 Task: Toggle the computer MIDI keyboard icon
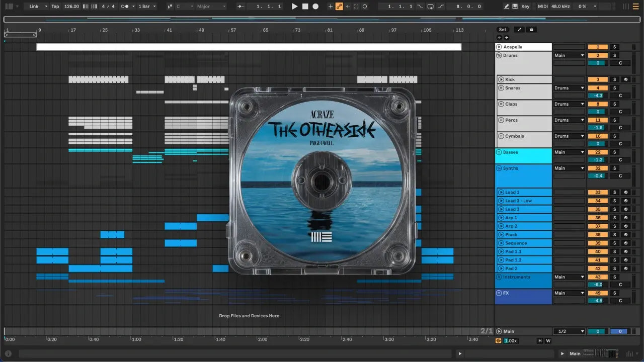(515, 7)
